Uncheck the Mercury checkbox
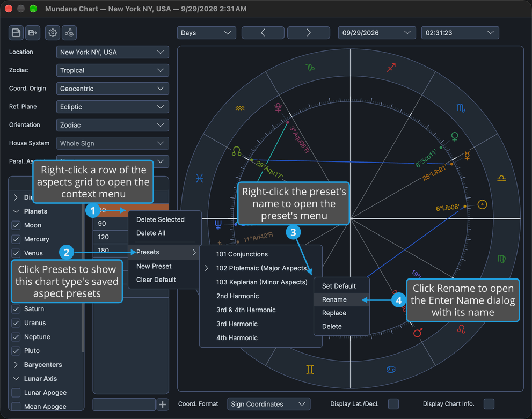The width and height of the screenshot is (532, 419). (16, 239)
